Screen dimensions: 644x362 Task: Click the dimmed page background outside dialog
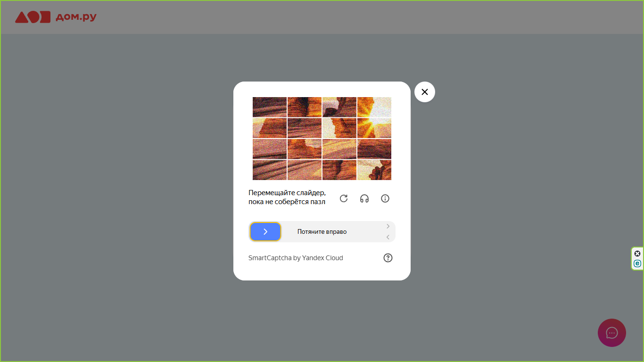pyautogui.click(x=118, y=189)
